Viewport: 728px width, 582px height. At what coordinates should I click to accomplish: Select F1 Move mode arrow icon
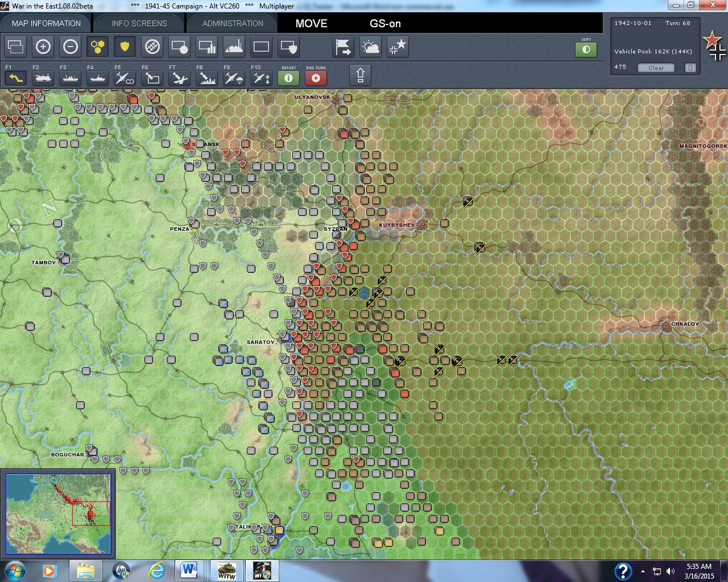click(16, 77)
